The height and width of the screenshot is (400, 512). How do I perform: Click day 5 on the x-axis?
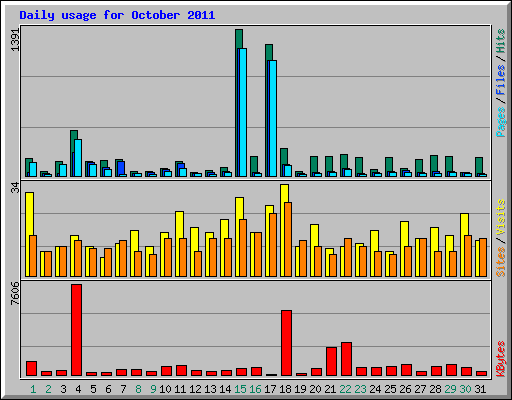93,389
